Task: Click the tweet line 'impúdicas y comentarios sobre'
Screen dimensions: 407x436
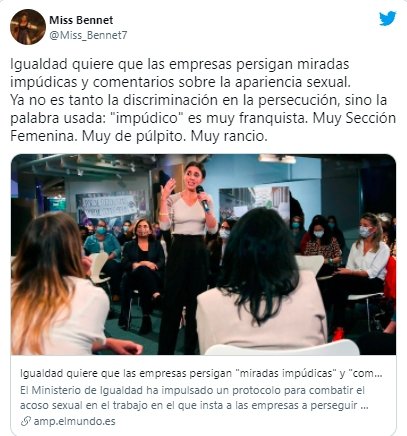Action: click(180, 82)
